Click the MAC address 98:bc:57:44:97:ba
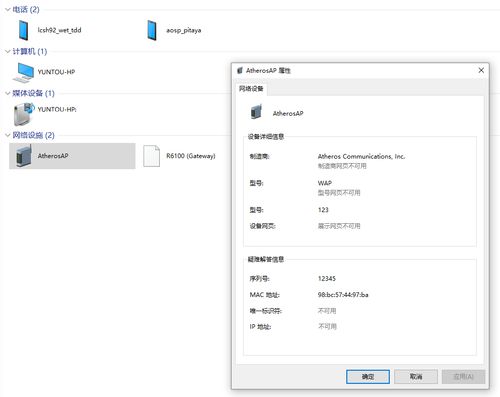The width and height of the screenshot is (500, 397). pos(343,295)
